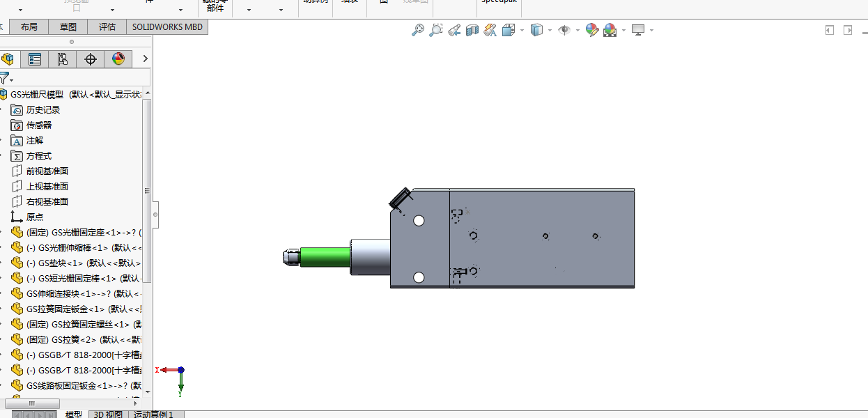Screen dimensions: 868x418
Task: Select (固定) GS光栅固定座<1> component
Action: pos(84,233)
